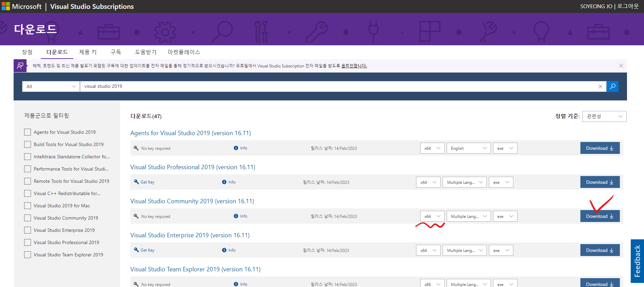Click Get Key for Visual Studio Professional
Image resolution: width=644 pixels, height=287 pixels.
[x=147, y=182]
